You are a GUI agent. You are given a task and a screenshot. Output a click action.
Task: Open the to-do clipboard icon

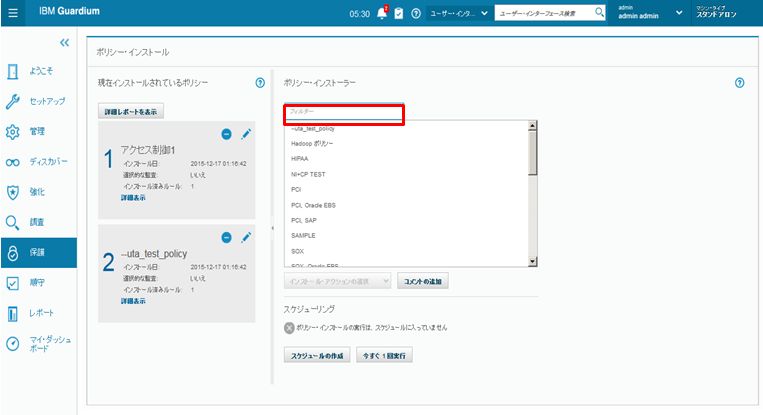[399, 13]
